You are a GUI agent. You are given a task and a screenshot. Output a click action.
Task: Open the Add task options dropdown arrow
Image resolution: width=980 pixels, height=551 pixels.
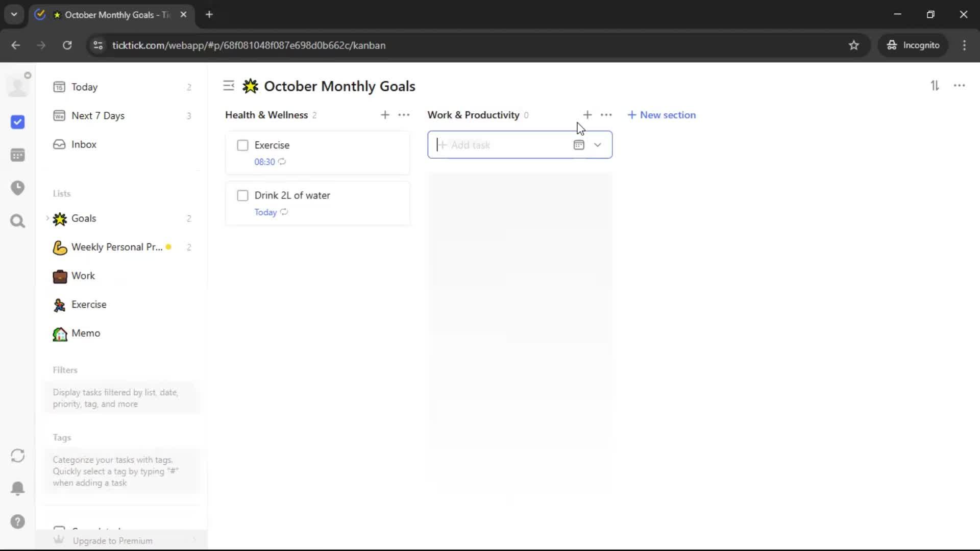click(598, 145)
